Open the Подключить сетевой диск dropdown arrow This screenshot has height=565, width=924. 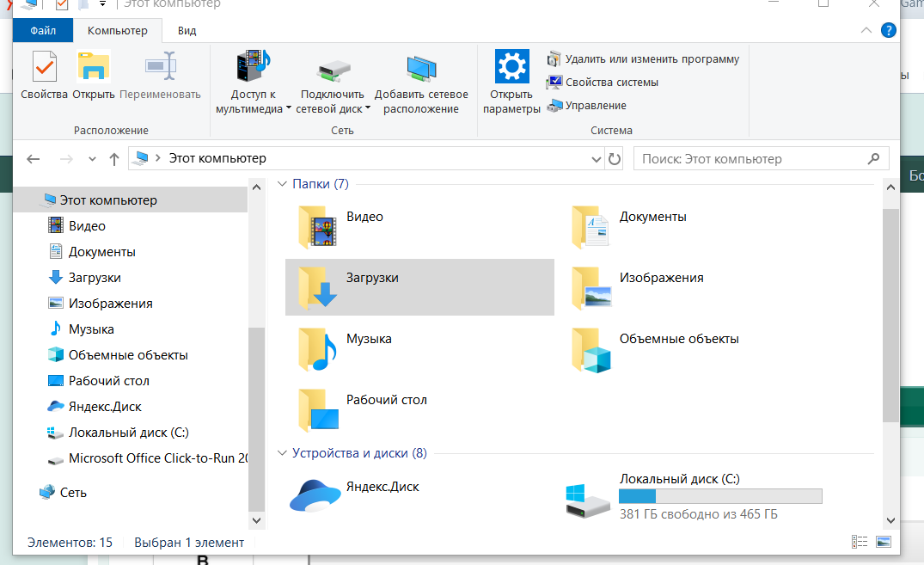coord(368,108)
